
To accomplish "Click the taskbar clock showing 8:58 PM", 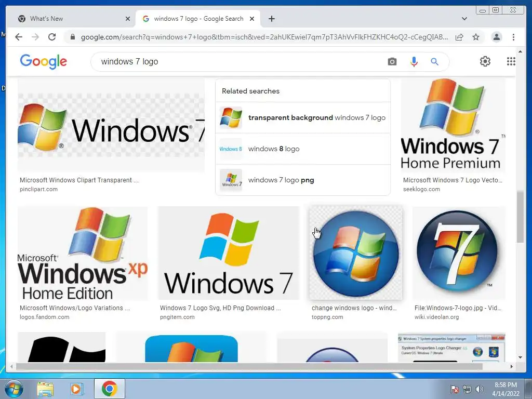I will [506, 389].
